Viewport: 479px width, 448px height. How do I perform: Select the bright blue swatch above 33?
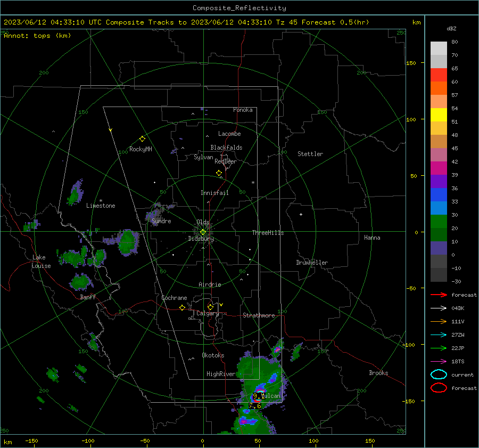439,195
